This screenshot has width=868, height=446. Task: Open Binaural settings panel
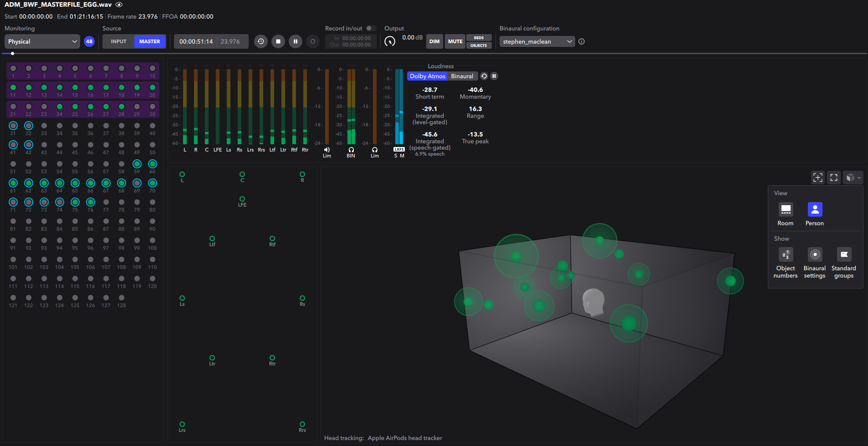coord(814,254)
